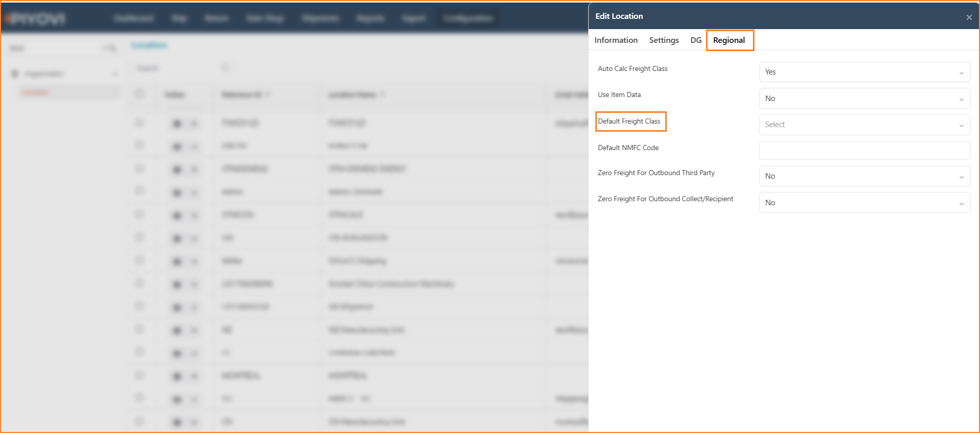The width and height of the screenshot is (980, 433).
Task: Click the 'Edit Location' panel title
Action: click(x=619, y=16)
